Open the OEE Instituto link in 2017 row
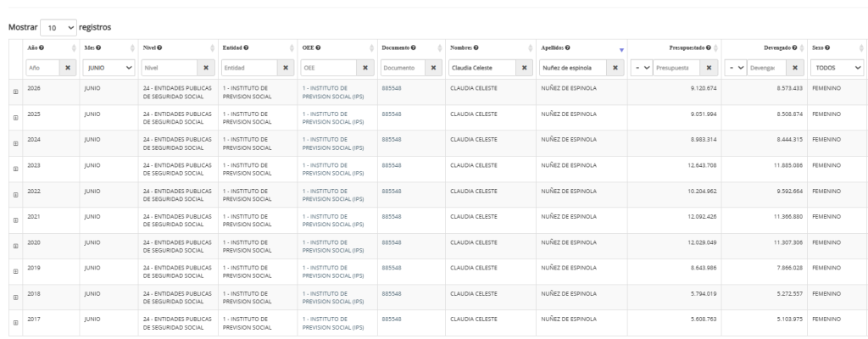Viewport: 868px width, 339px height. (x=332, y=324)
